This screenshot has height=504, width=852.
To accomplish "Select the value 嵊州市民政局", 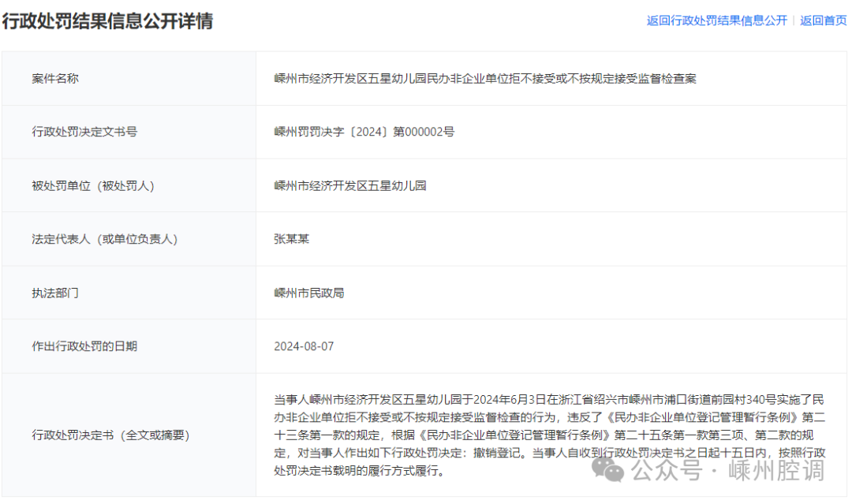I will tap(309, 293).
